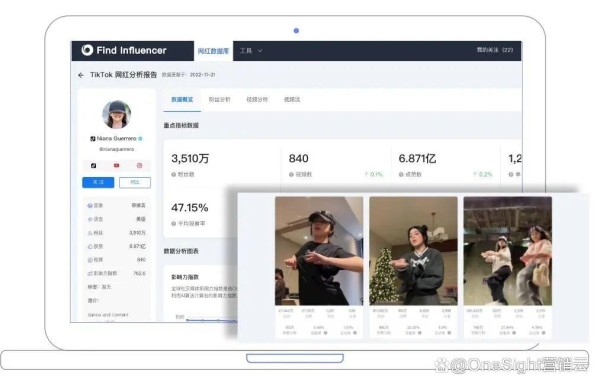Click info icon beside 840 videos label
Screen dimensions: 600x386
(291, 174)
